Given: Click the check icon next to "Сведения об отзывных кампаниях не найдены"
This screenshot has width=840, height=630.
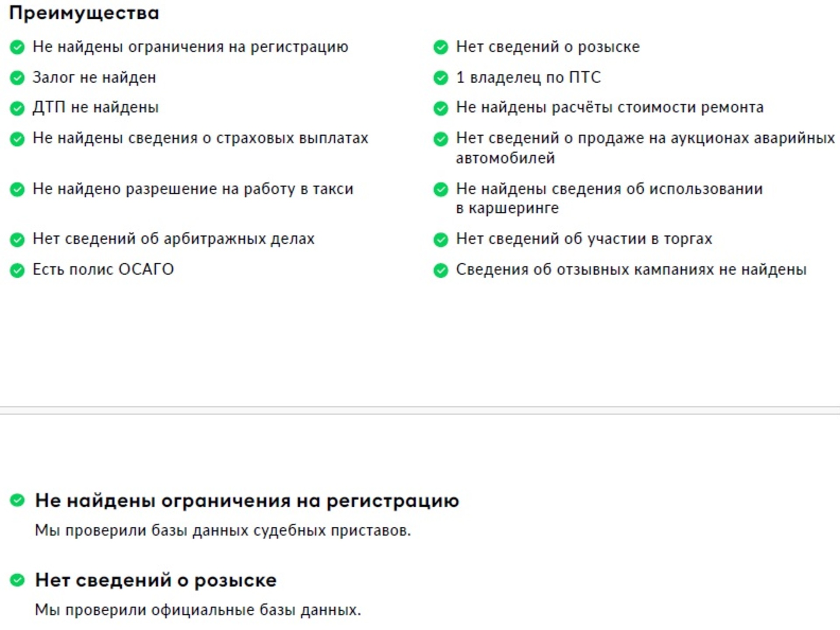Looking at the screenshot, I should [441, 270].
